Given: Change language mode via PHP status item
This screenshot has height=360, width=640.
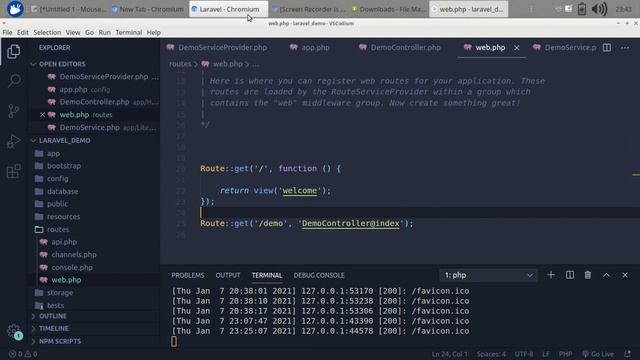Looking at the screenshot, I should click(x=565, y=354).
